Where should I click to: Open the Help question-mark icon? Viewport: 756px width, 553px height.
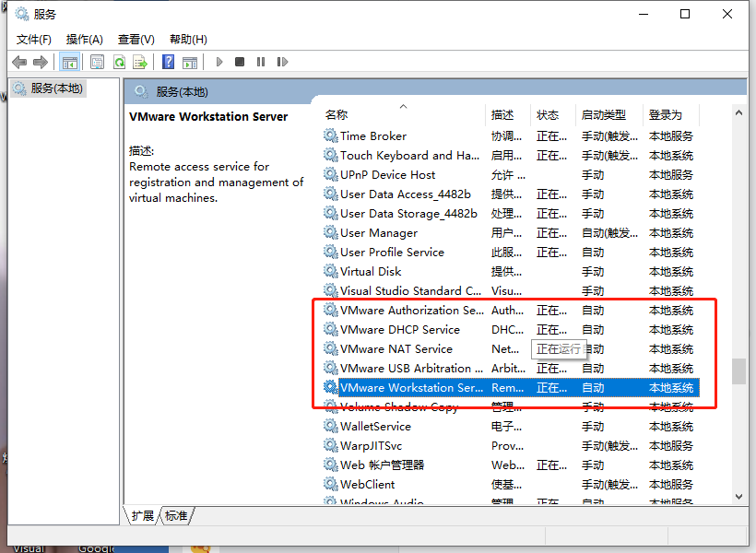[x=169, y=62]
